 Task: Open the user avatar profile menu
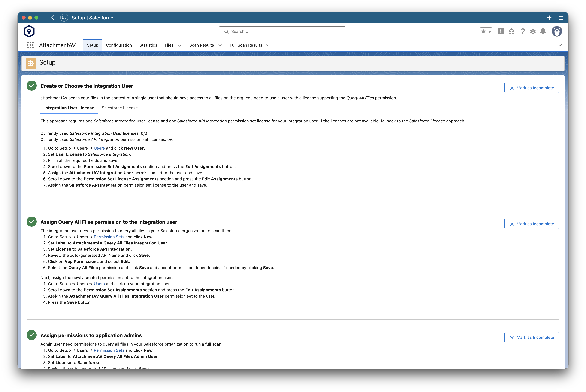[x=557, y=31]
